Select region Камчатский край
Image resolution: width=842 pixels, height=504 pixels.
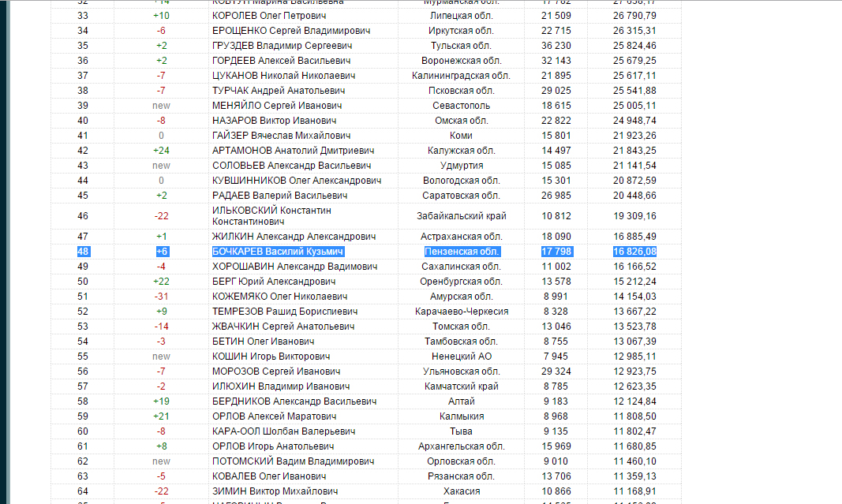462,387
